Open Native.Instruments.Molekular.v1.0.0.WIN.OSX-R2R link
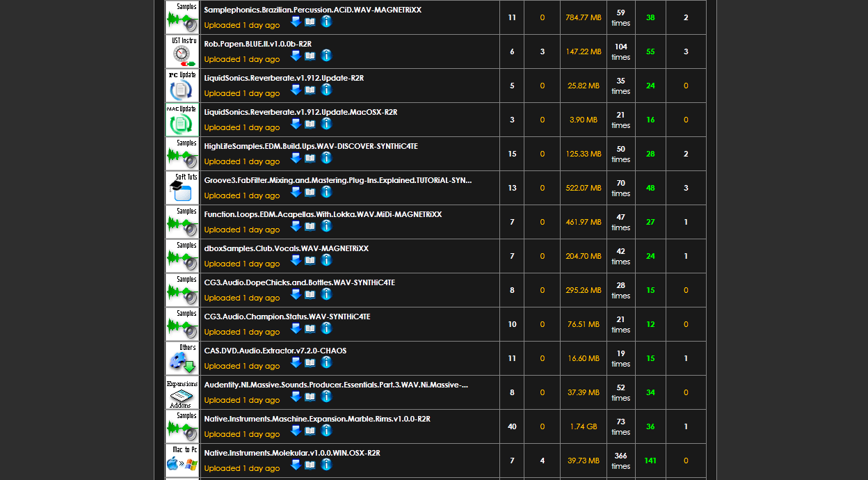868x480 pixels. coord(292,453)
